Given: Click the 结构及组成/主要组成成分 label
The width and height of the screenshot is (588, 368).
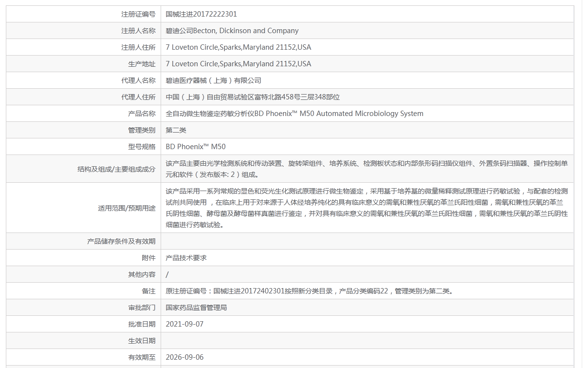Looking at the screenshot, I should click(116, 169).
